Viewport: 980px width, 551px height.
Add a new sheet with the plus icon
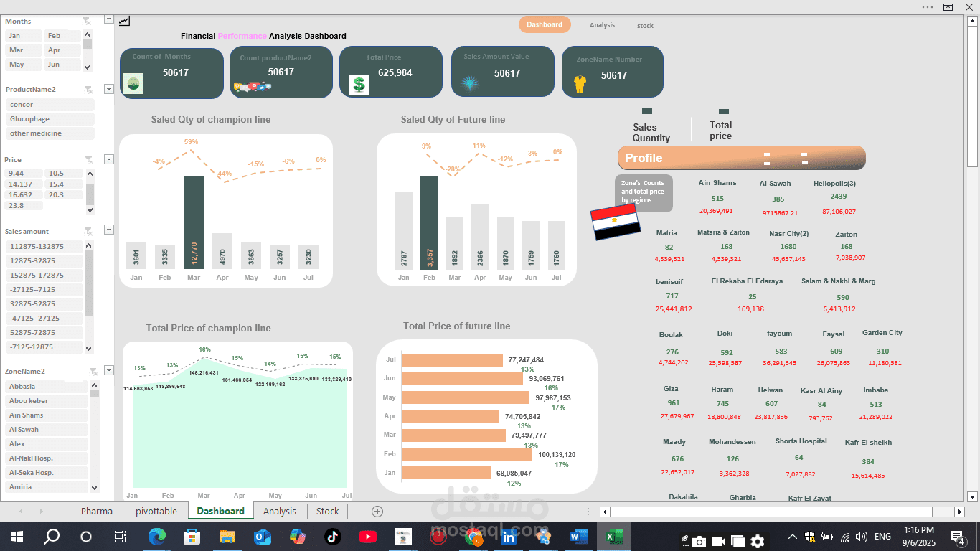[x=377, y=512]
